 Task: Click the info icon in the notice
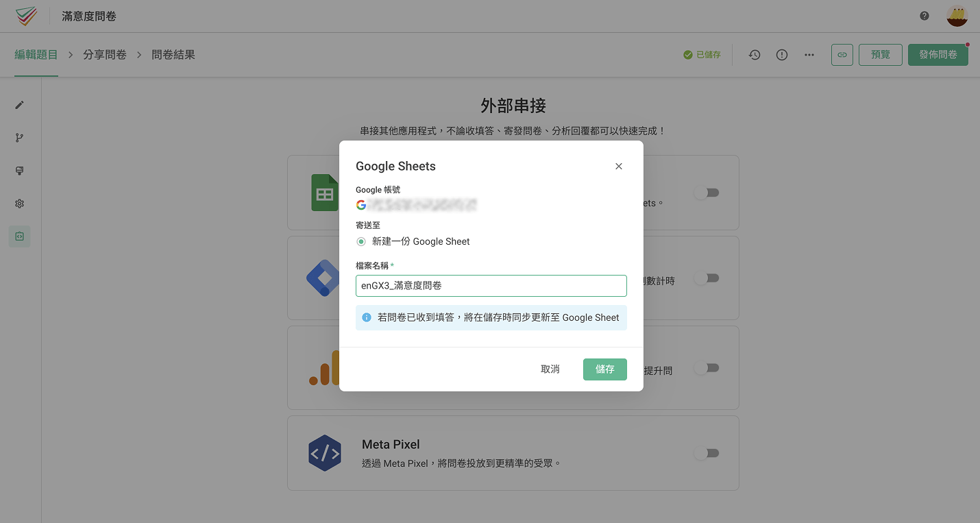(x=367, y=317)
